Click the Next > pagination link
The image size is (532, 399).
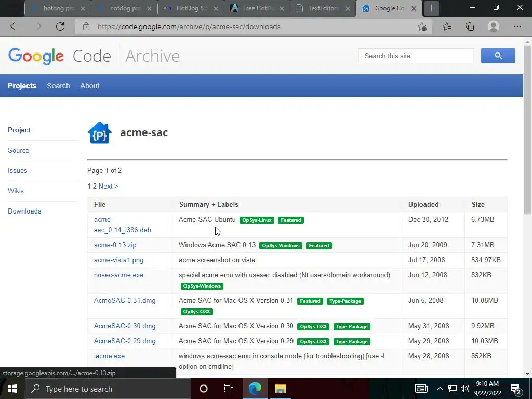point(108,187)
